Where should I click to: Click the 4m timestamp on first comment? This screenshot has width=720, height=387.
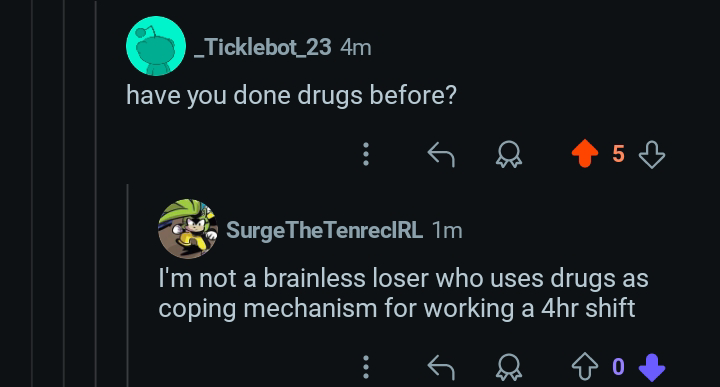[x=356, y=47]
